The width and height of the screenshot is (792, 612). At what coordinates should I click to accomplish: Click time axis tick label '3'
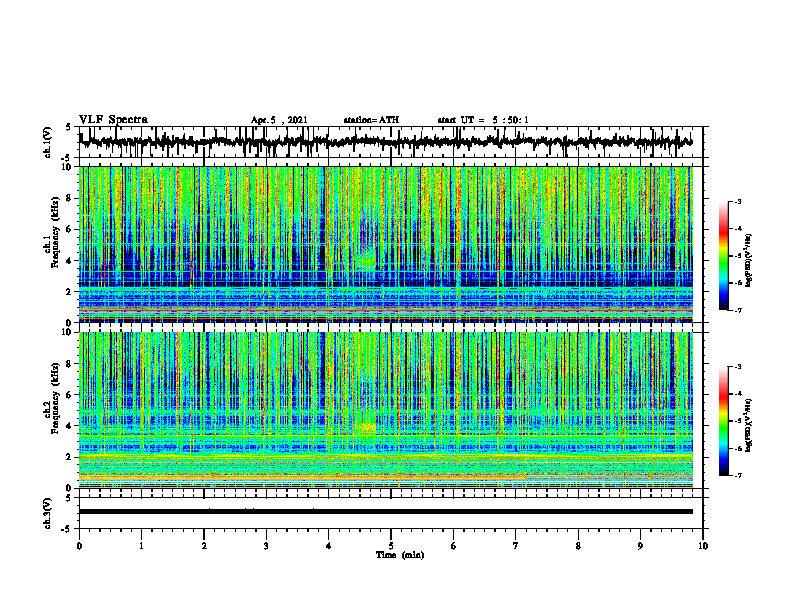point(266,546)
